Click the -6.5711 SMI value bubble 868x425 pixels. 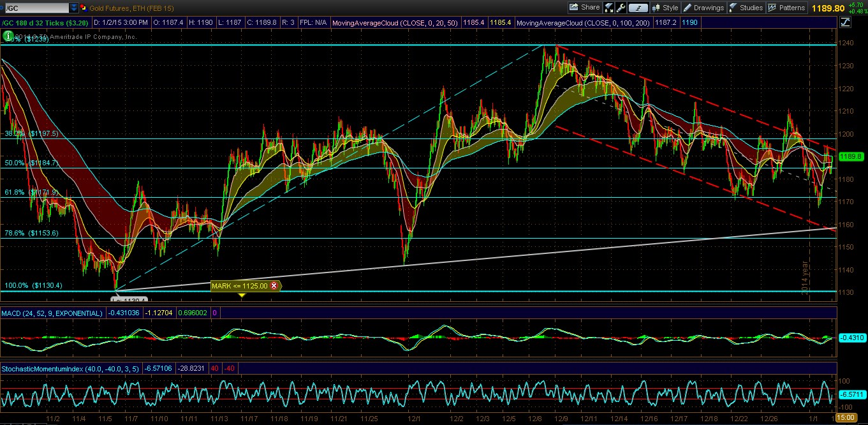click(851, 396)
